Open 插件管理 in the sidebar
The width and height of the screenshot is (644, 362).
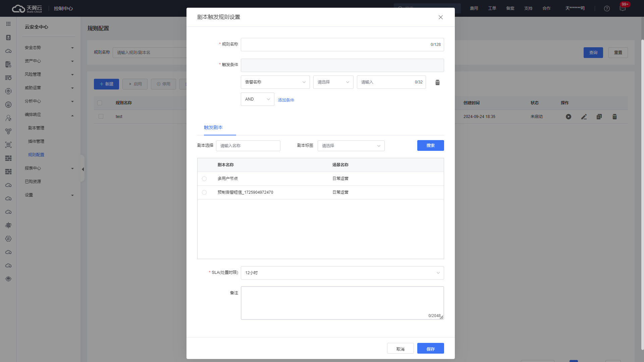point(36,141)
